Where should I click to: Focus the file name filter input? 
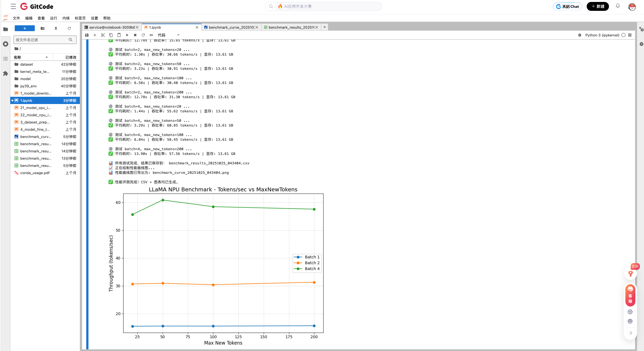pos(42,40)
